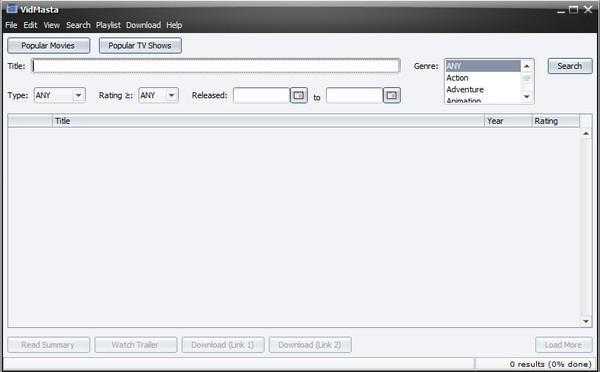Maximize the VidMasta window
The image size is (600, 372).
click(573, 10)
